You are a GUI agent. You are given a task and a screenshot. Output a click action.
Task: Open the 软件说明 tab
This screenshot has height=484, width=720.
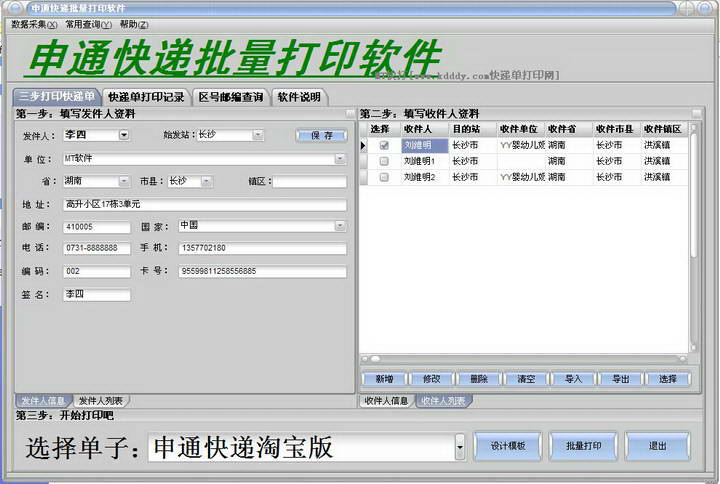[299, 97]
